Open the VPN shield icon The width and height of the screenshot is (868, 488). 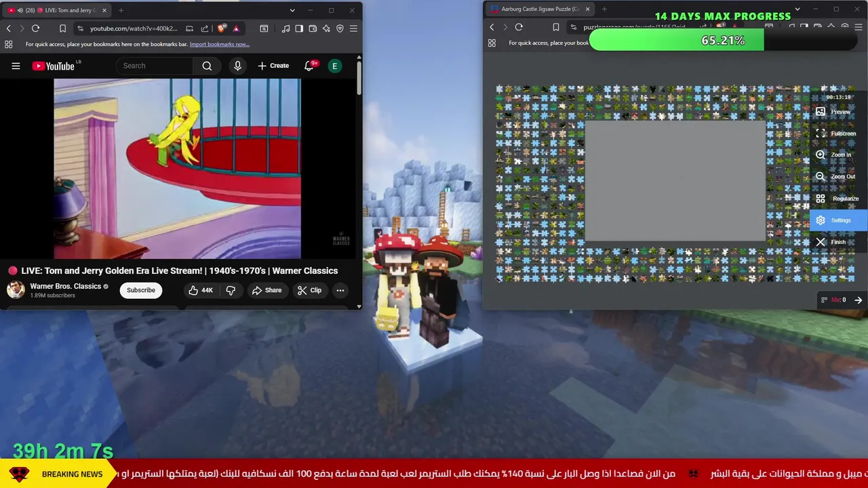click(340, 28)
